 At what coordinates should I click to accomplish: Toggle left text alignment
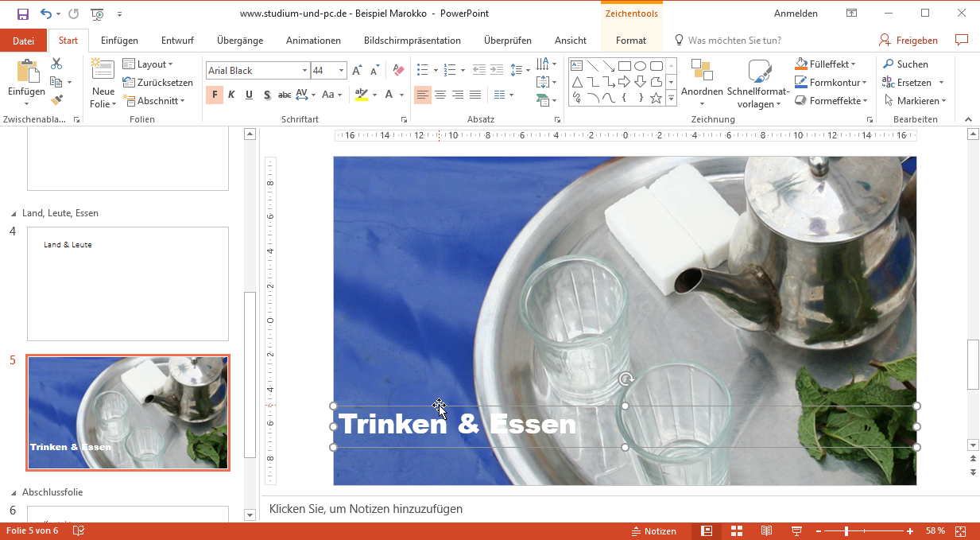coord(423,95)
